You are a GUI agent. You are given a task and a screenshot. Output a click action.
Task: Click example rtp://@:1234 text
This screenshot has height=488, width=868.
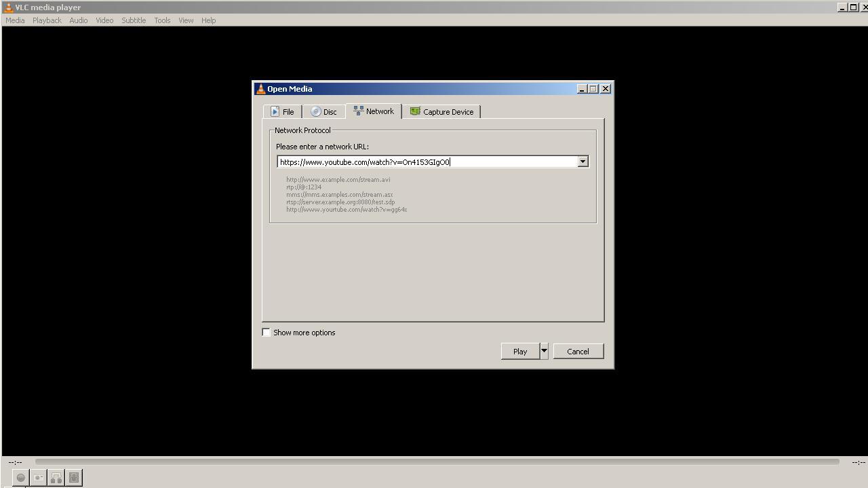pyautogui.click(x=304, y=187)
